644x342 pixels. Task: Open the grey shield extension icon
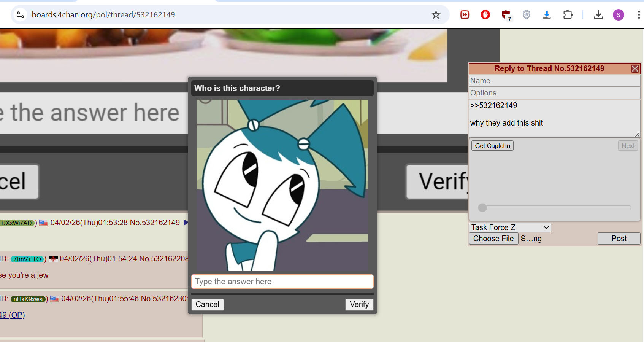(x=526, y=15)
